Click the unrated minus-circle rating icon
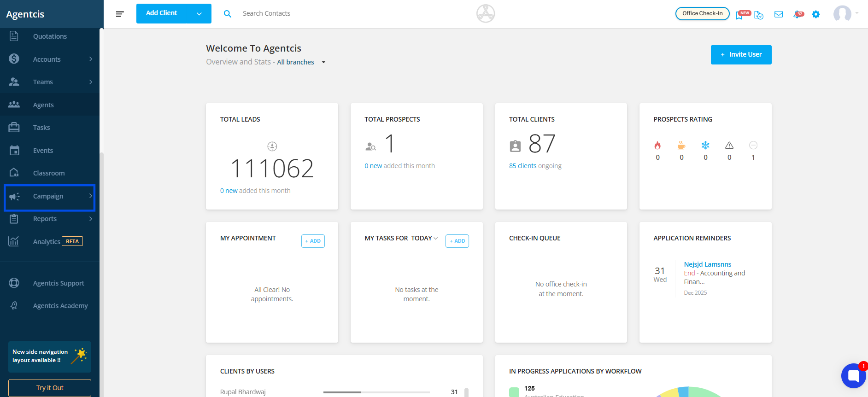This screenshot has height=397, width=868. tap(753, 145)
